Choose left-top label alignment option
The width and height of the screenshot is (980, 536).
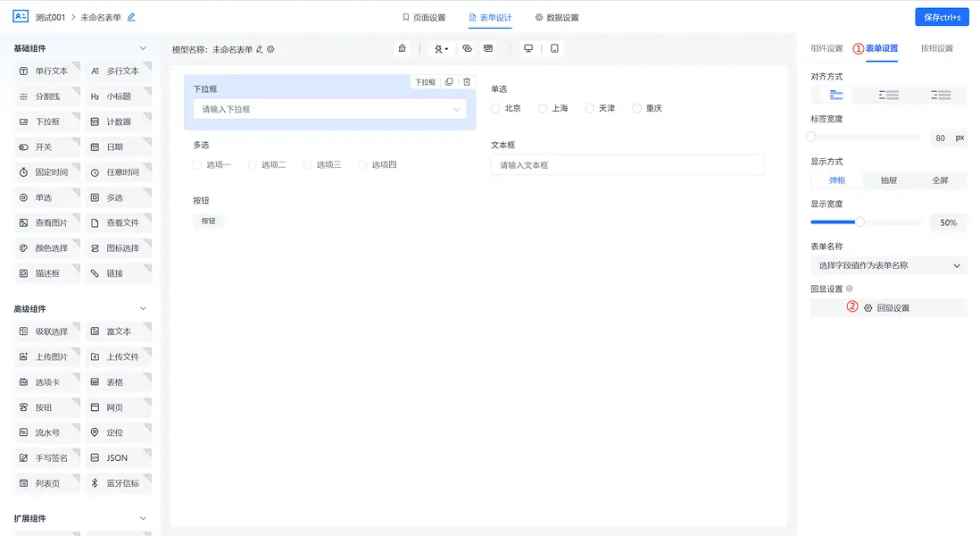836,95
